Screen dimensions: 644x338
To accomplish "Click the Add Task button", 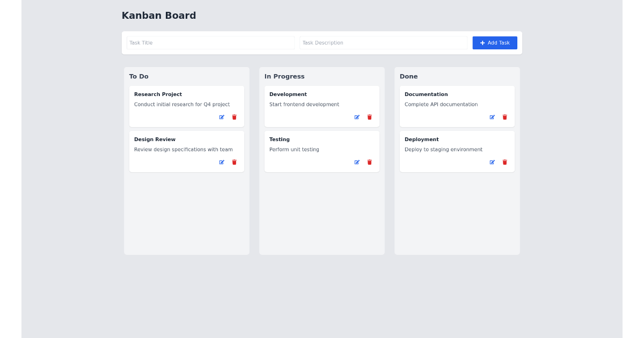I will click(495, 42).
